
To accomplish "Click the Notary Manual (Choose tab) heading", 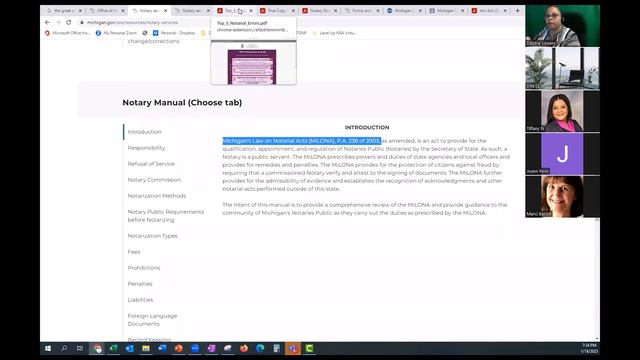I will [x=182, y=102].
